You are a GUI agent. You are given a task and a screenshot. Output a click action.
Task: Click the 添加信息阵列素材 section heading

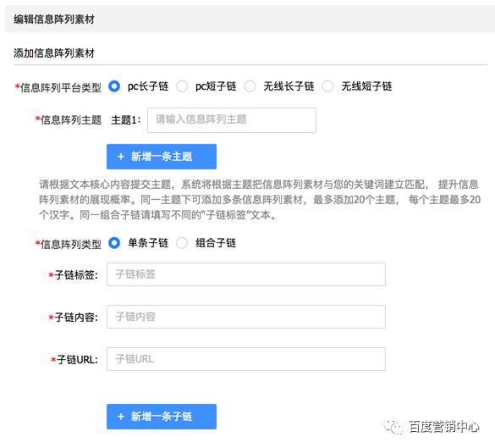[54, 53]
